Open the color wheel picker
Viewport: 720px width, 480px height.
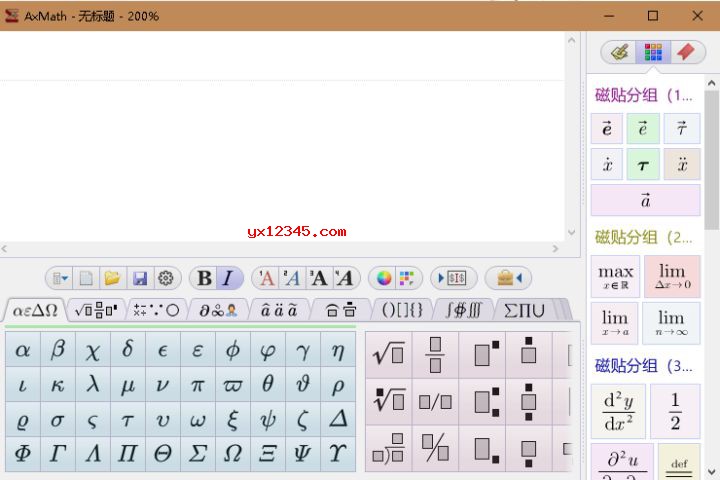pyautogui.click(x=384, y=278)
